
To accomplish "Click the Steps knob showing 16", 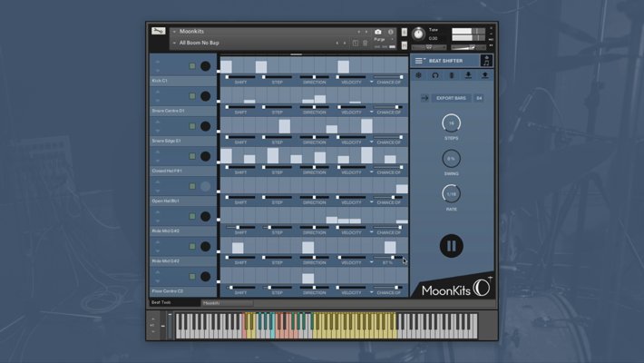I will (451, 123).
